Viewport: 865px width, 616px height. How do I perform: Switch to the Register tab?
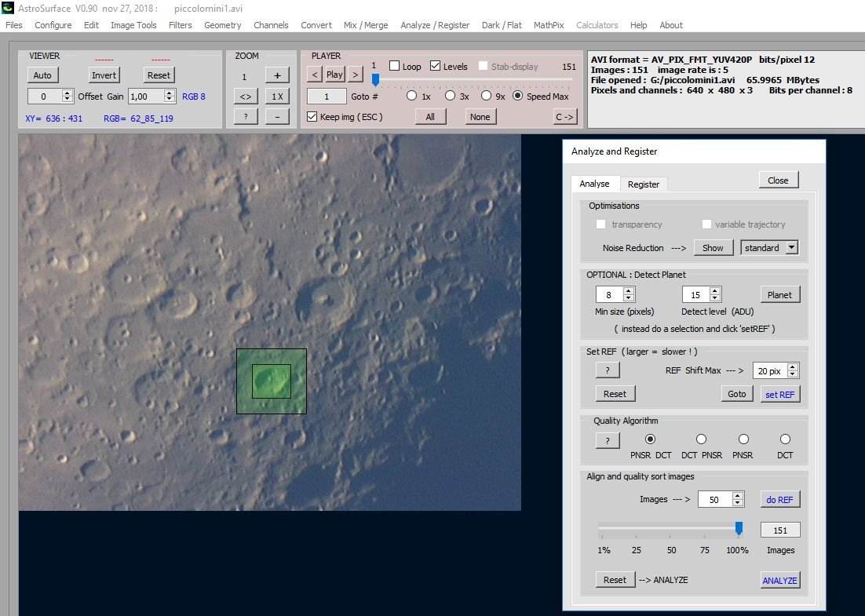[643, 184]
